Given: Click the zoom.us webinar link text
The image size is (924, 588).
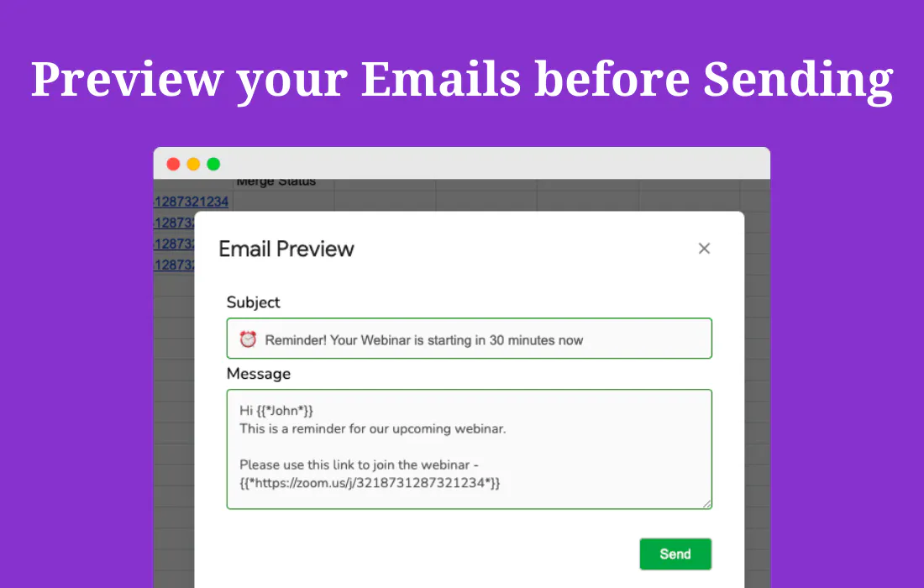Looking at the screenshot, I should pos(370,483).
